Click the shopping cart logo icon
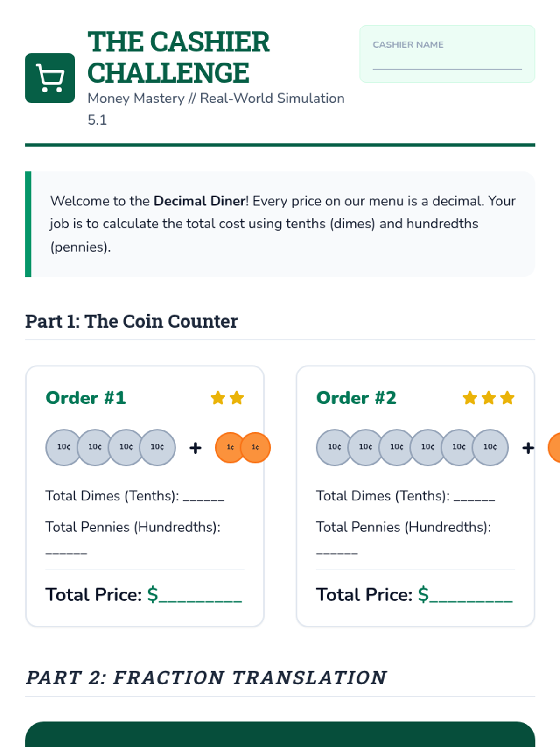The image size is (560, 747). (50, 78)
